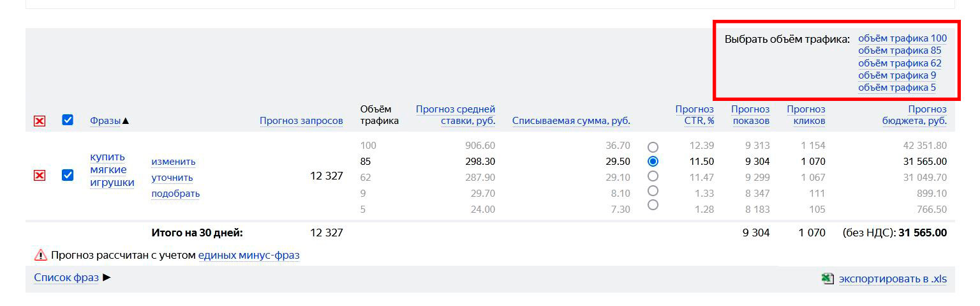The image size is (980, 306).
Task: Choose 'объём трафика 5' link
Action: (x=897, y=88)
